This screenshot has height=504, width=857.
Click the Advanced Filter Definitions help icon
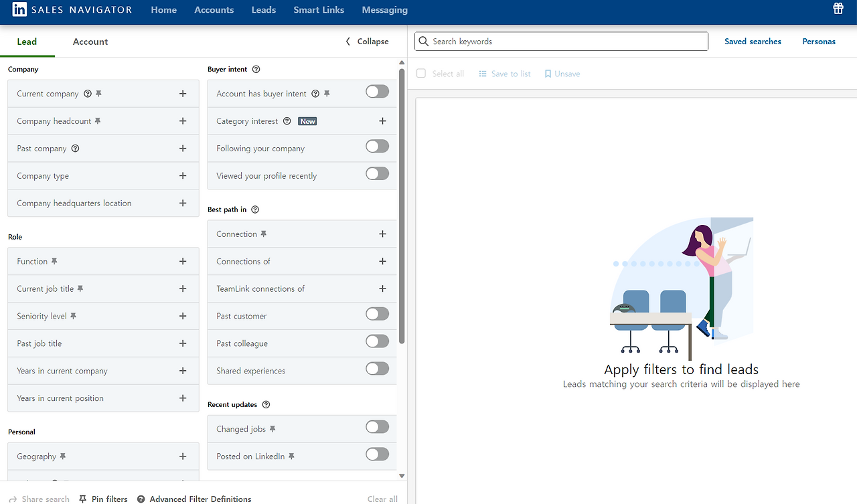[x=141, y=499]
